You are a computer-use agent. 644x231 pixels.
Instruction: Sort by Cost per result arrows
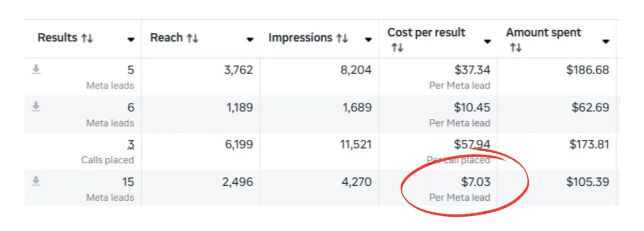tap(397, 48)
